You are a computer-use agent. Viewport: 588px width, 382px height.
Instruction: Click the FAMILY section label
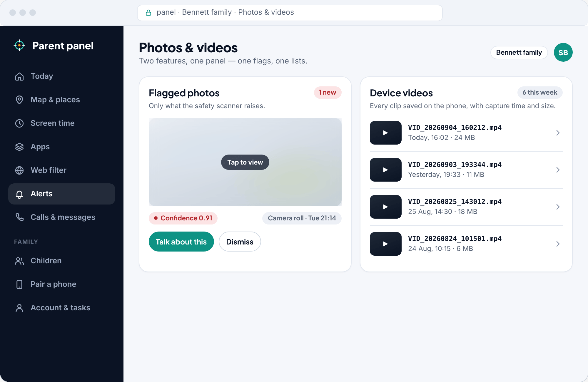pos(26,242)
